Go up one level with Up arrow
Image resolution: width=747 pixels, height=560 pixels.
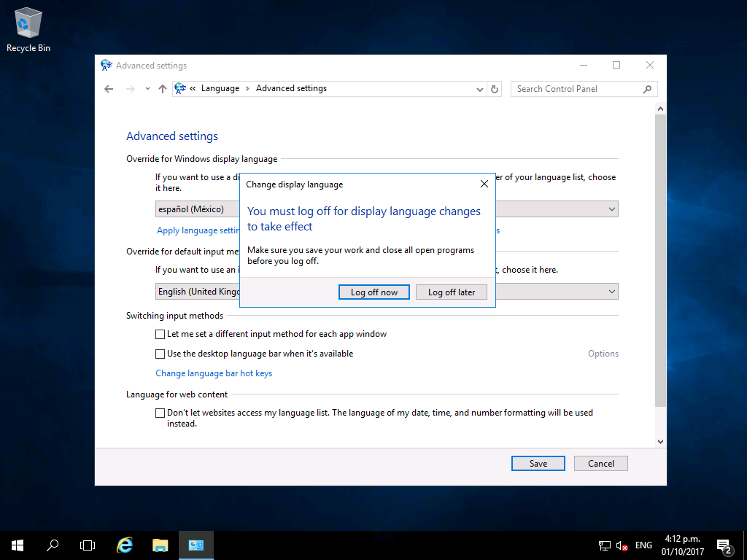click(x=163, y=89)
